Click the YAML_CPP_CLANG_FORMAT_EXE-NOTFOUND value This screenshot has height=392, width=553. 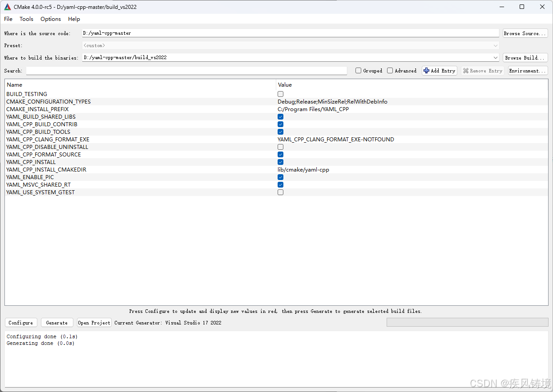pyautogui.click(x=336, y=140)
